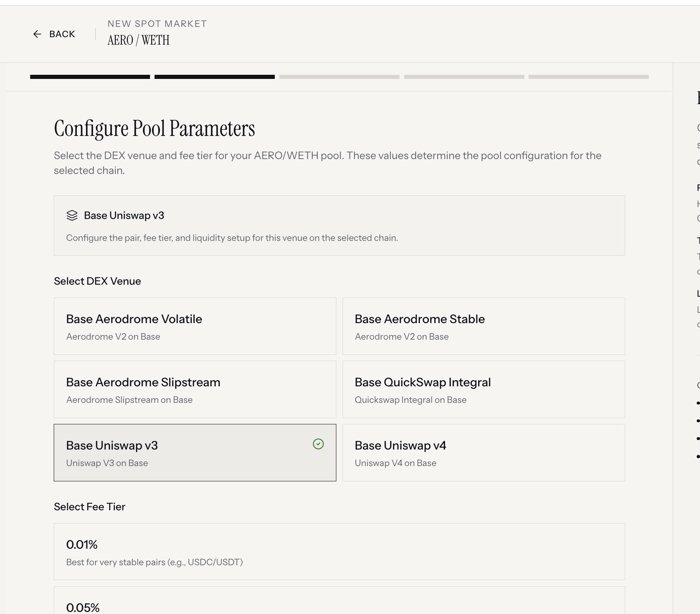Select the Base Uniswap v3 venue card
This screenshot has width=700, height=614.
(x=195, y=453)
